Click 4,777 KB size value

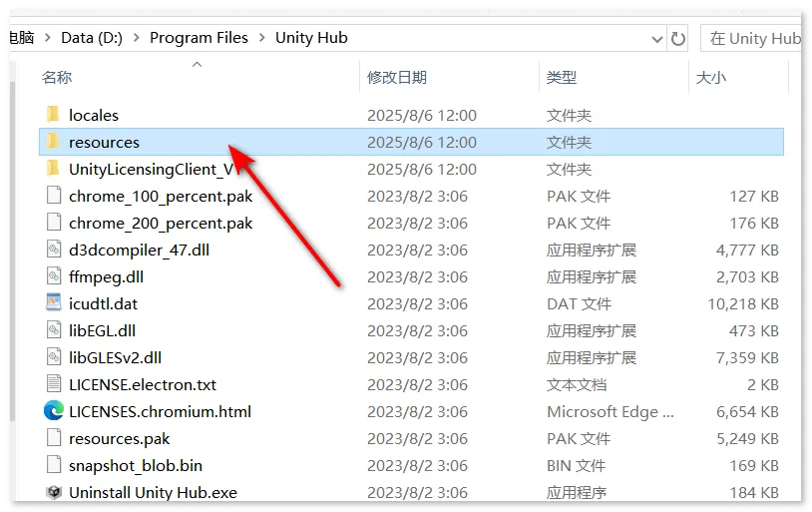tap(747, 250)
